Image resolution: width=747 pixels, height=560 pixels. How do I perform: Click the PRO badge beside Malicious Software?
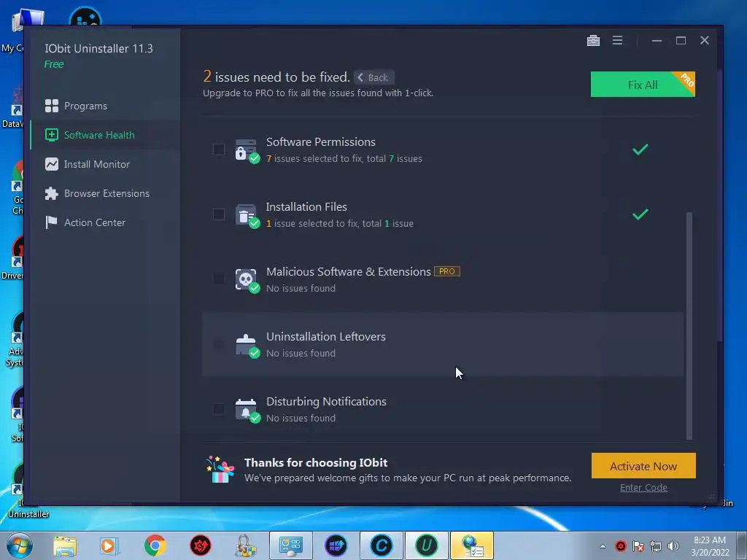(x=447, y=271)
